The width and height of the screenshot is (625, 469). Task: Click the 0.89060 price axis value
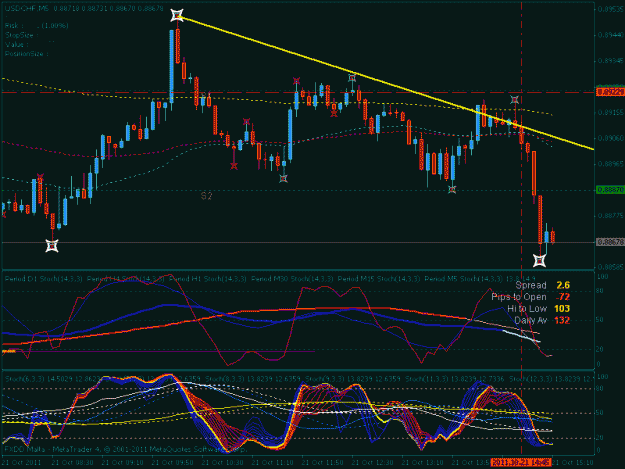click(610, 138)
